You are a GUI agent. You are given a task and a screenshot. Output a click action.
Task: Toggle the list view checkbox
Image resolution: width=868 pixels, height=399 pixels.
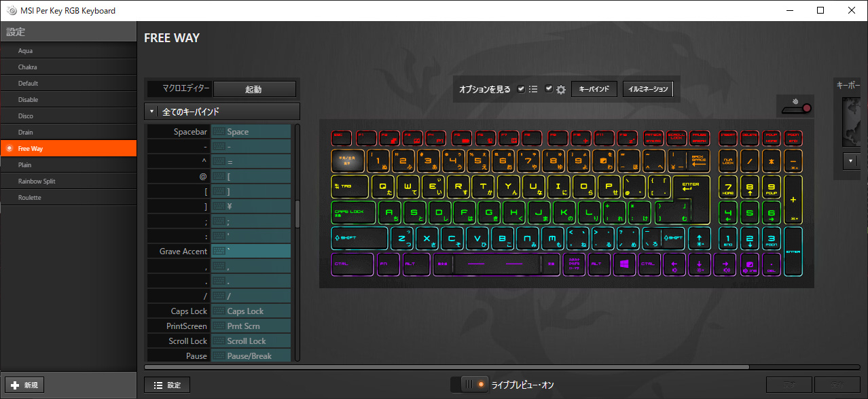coord(521,89)
